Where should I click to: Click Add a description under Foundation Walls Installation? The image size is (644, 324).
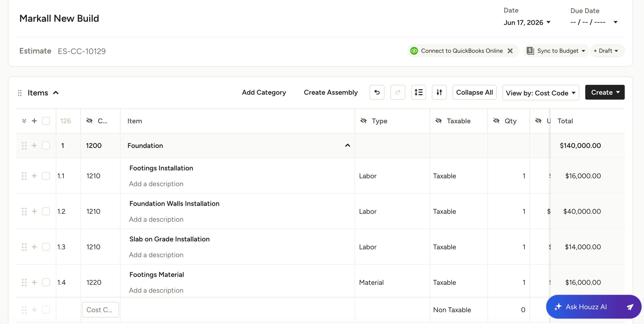[x=156, y=219]
